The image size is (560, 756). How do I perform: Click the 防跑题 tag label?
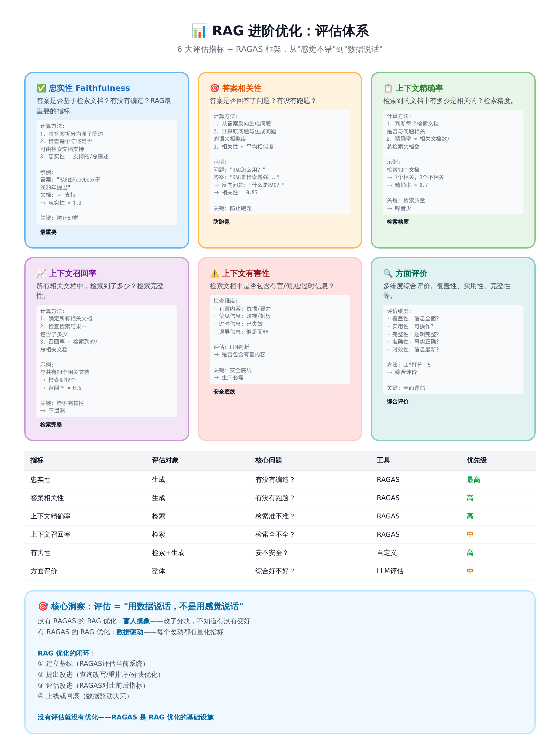pyautogui.click(x=221, y=222)
